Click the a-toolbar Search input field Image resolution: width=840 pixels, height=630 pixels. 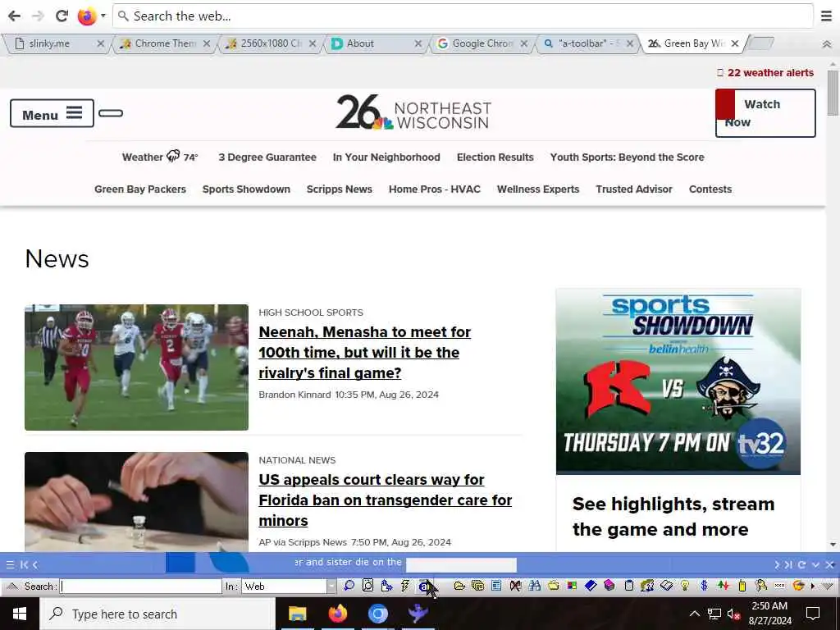(x=141, y=586)
